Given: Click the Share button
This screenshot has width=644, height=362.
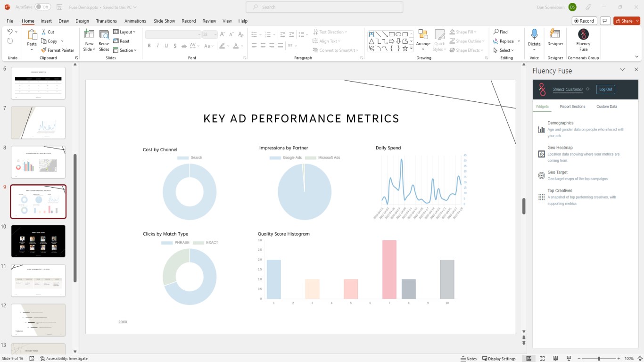Looking at the screenshot, I should click(627, 21).
